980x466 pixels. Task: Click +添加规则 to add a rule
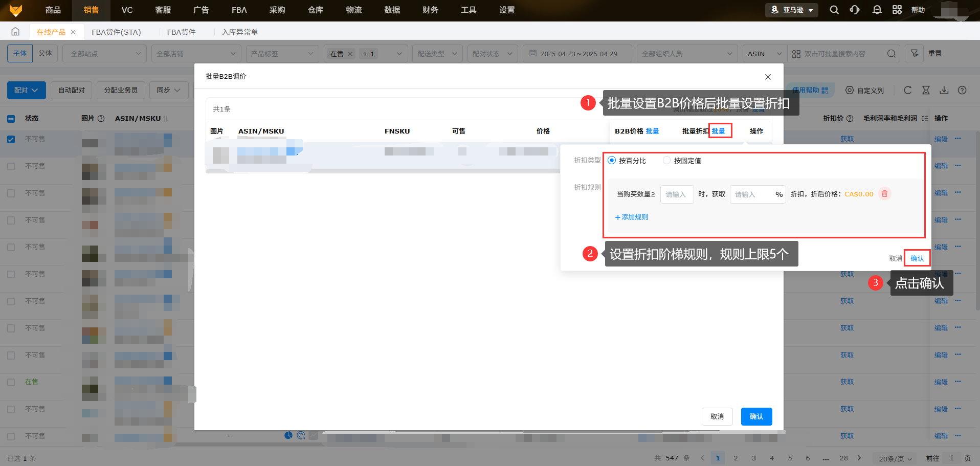point(631,217)
